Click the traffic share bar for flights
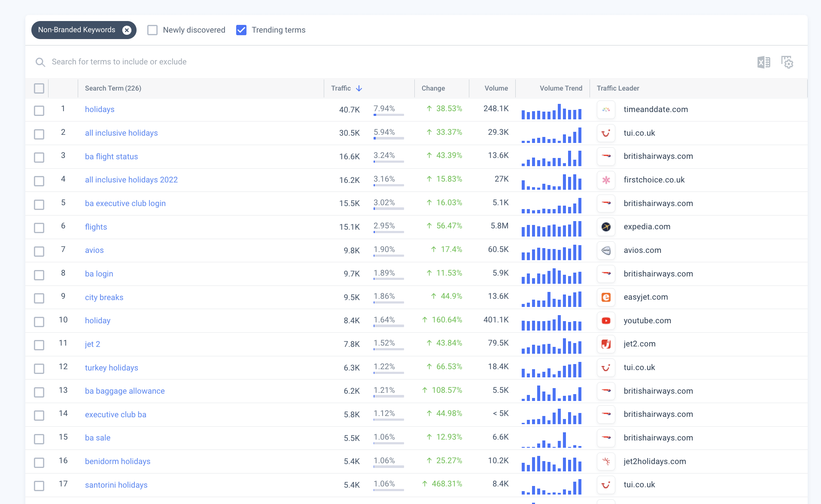Image resolution: width=821 pixels, height=504 pixels. coord(389,232)
